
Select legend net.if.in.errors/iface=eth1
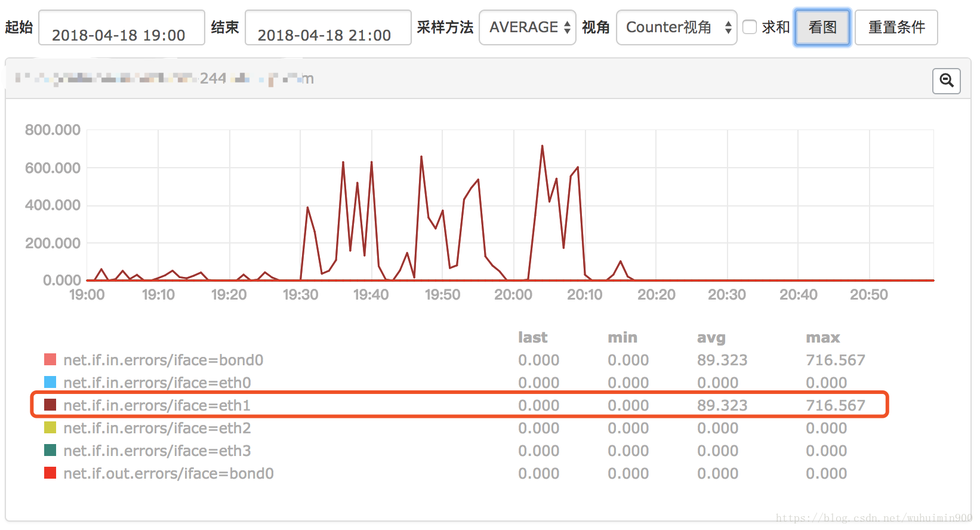pyautogui.click(x=157, y=405)
